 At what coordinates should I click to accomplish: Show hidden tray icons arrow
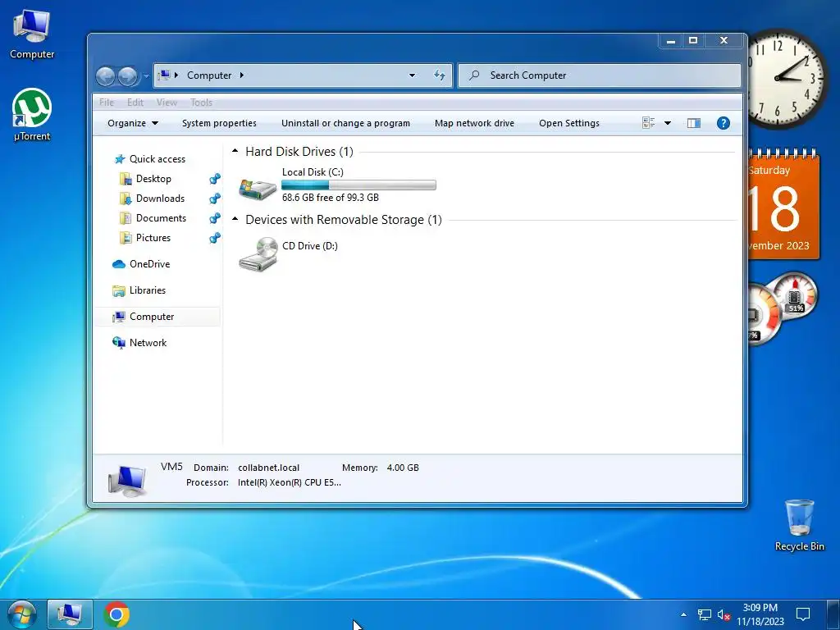[x=683, y=614]
